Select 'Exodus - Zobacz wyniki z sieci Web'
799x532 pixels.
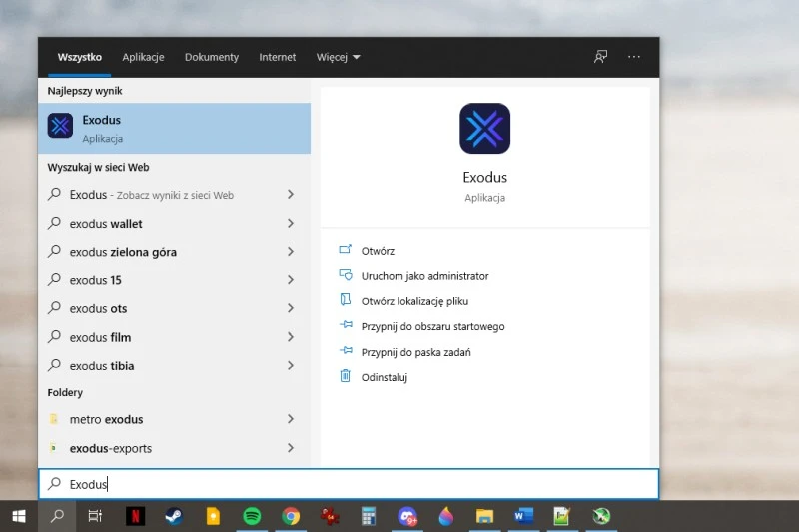point(174,195)
